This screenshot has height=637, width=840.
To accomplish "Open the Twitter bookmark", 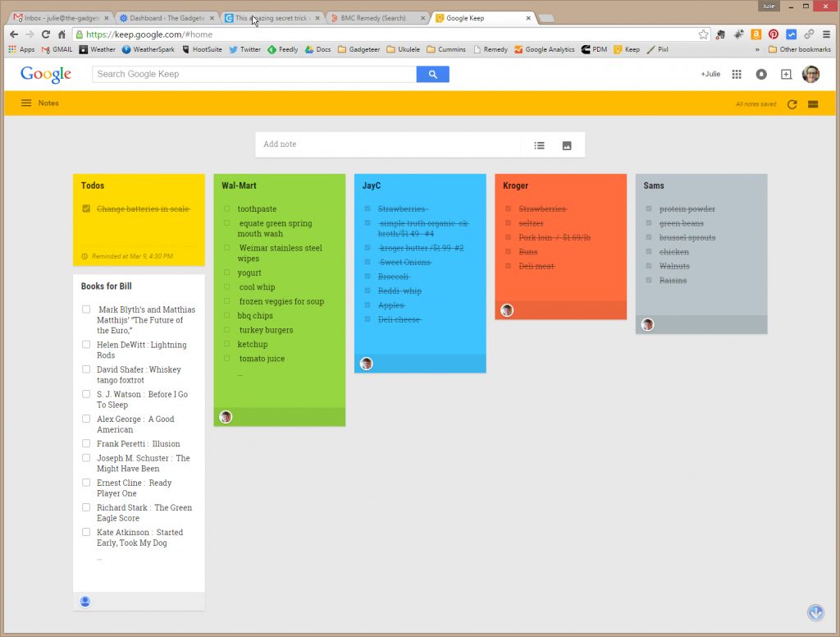I will (x=244, y=49).
